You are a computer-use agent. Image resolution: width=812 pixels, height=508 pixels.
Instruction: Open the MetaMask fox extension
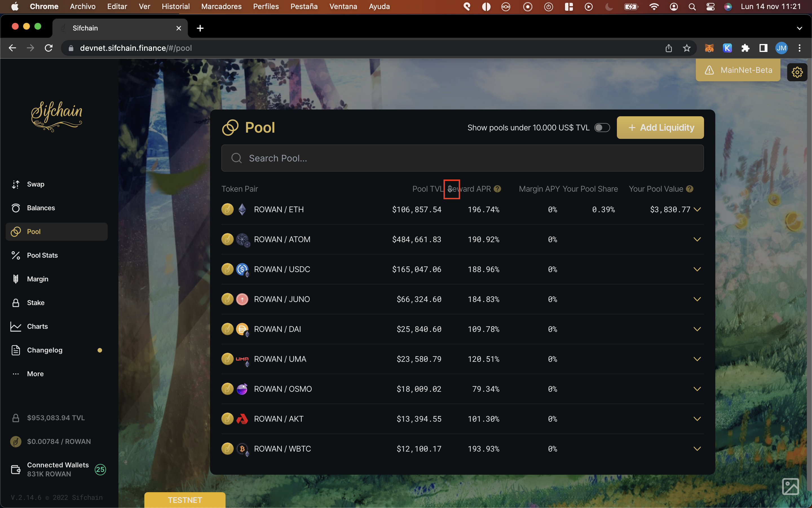point(709,48)
